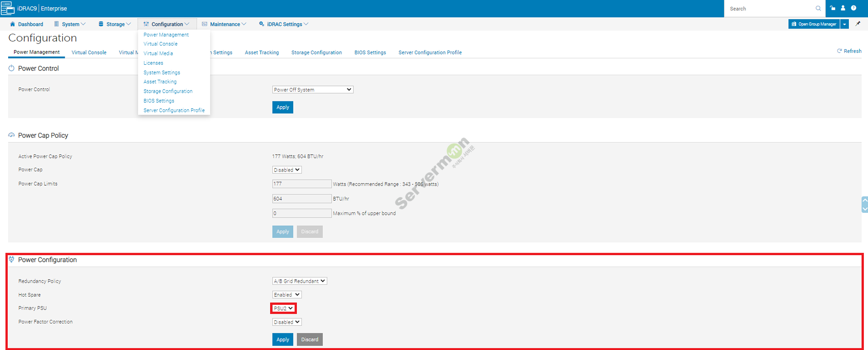Click Apply under Power Control
This screenshot has height=350, width=868.
click(283, 107)
